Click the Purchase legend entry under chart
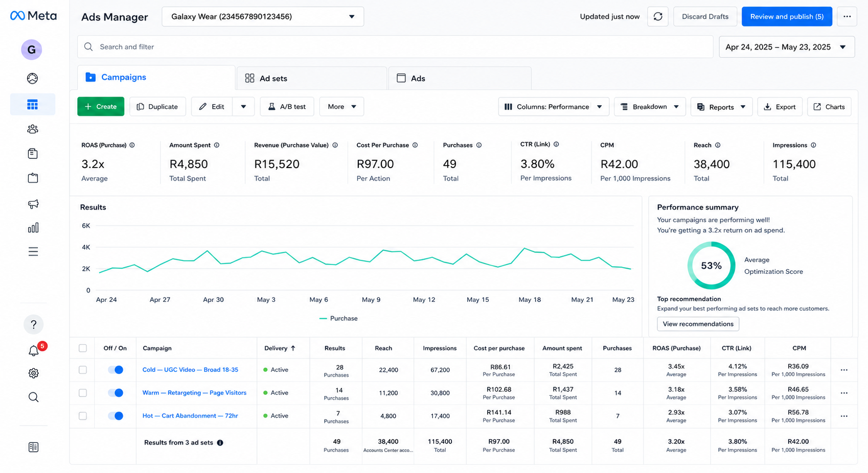Image resolution: width=868 pixels, height=473 pixels. tap(338, 318)
